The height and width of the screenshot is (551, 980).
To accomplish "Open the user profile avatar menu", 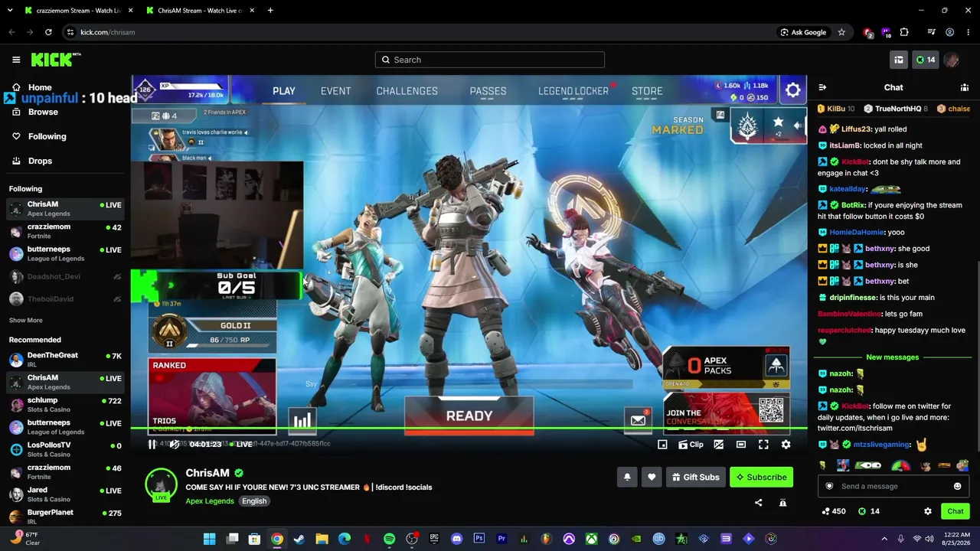I will coord(952,60).
